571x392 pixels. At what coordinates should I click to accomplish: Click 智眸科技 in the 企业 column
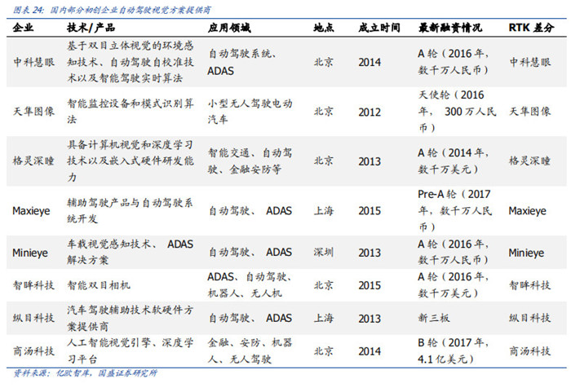coord(34,285)
